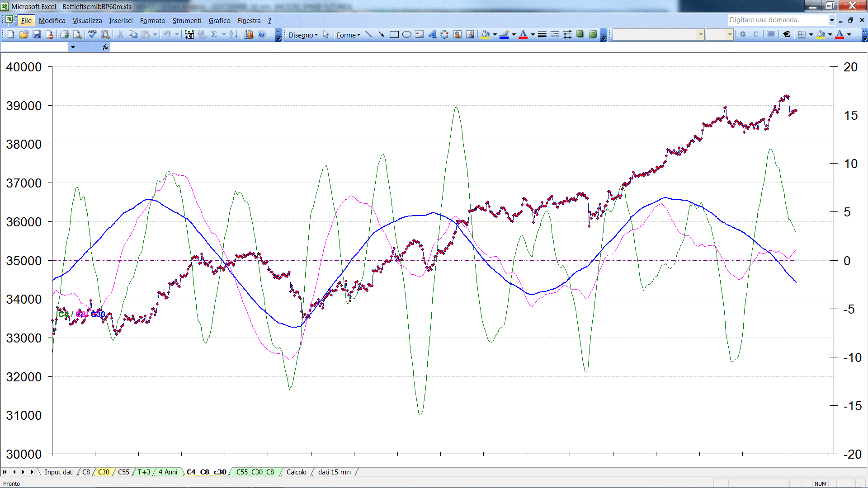
Task: Switch to the Input dati sheet
Action: point(59,472)
